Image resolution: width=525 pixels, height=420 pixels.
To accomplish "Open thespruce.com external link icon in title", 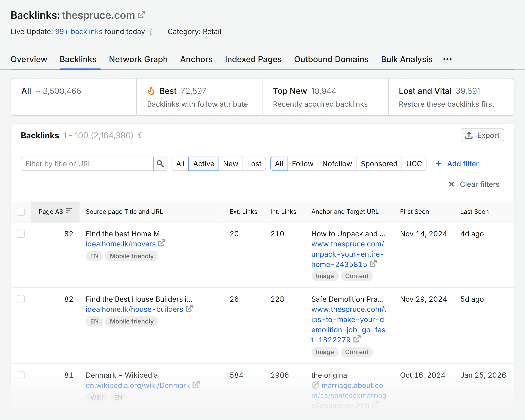I will click(141, 15).
